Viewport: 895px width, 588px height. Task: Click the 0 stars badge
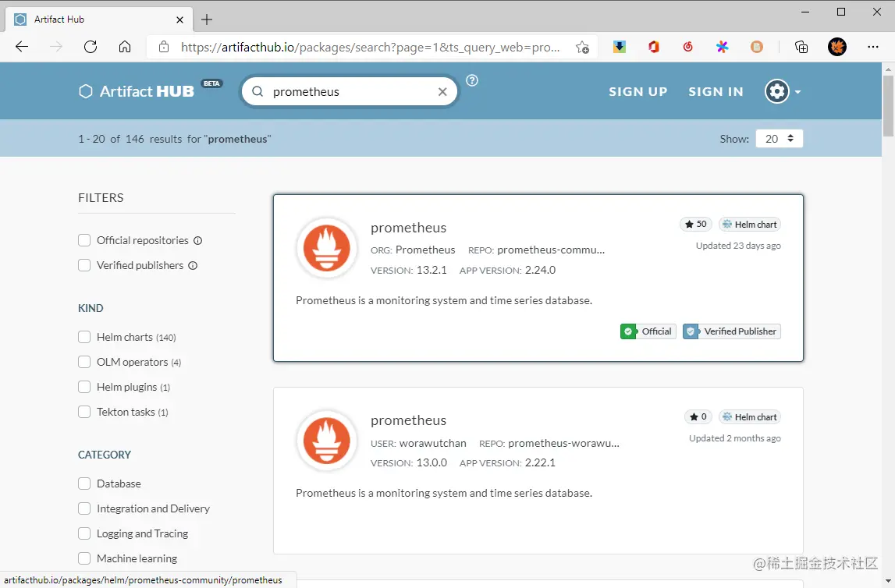[x=698, y=417]
